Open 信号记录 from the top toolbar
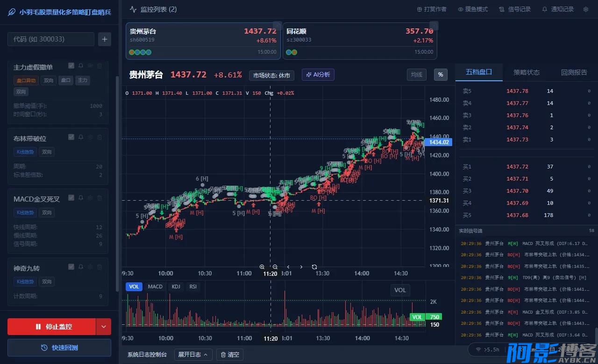 514,9
